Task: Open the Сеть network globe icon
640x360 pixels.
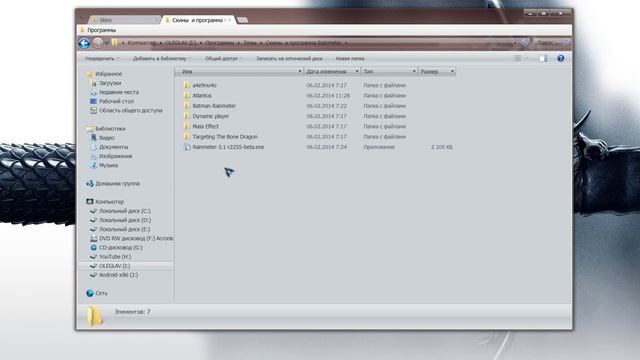Action: click(x=90, y=293)
